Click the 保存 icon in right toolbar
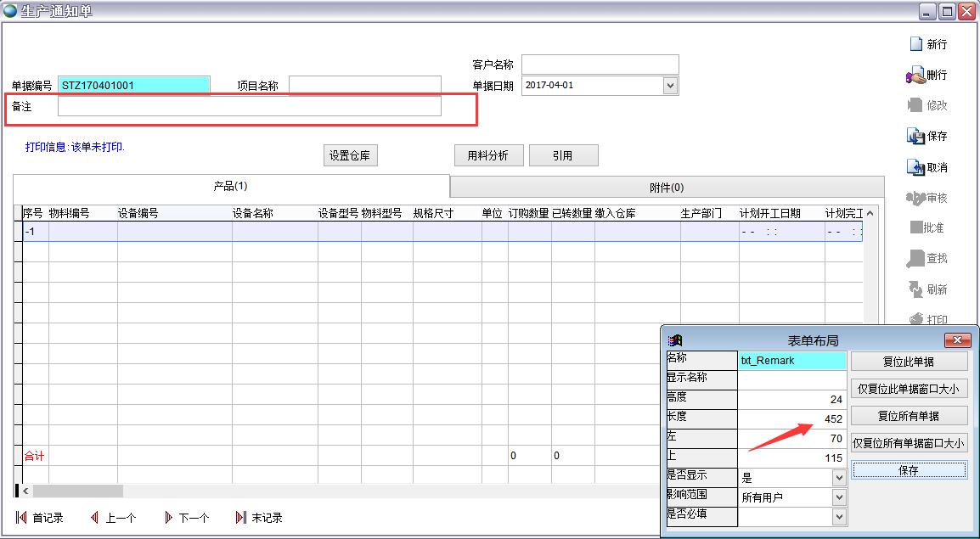 915,136
